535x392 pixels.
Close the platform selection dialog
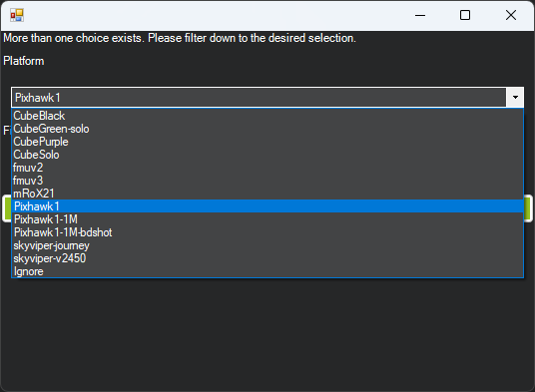point(511,15)
